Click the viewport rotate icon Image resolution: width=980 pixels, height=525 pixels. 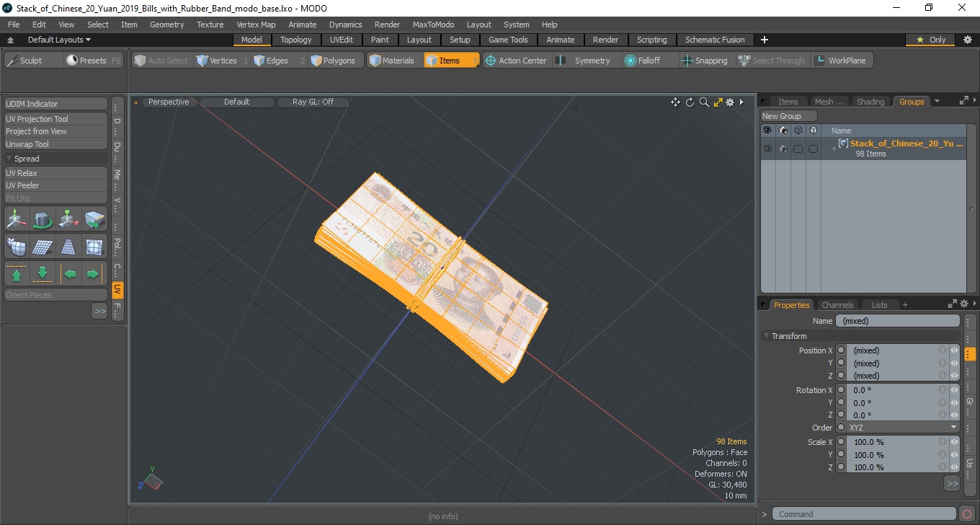click(x=690, y=102)
